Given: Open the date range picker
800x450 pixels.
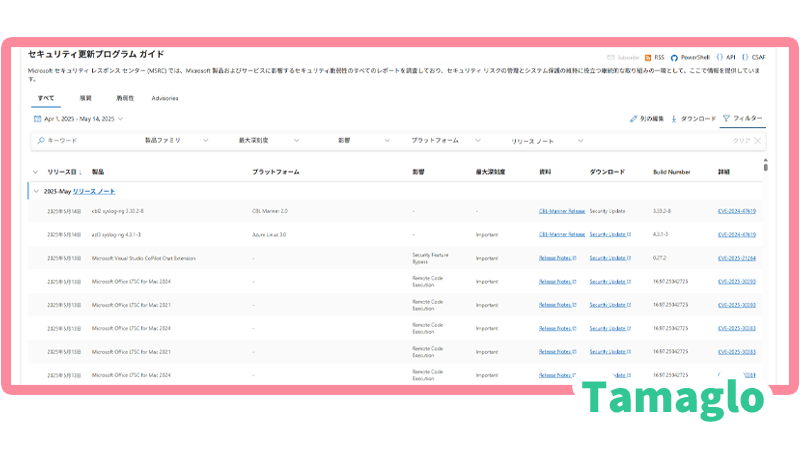Looking at the screenshot, I should (77, 119).
